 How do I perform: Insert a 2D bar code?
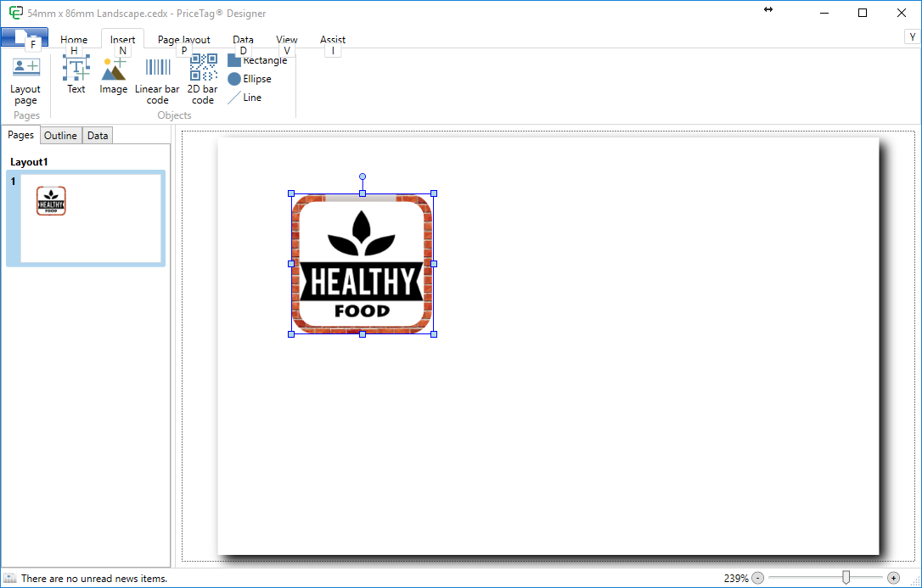pyautogui.click(x=203, y=81)
